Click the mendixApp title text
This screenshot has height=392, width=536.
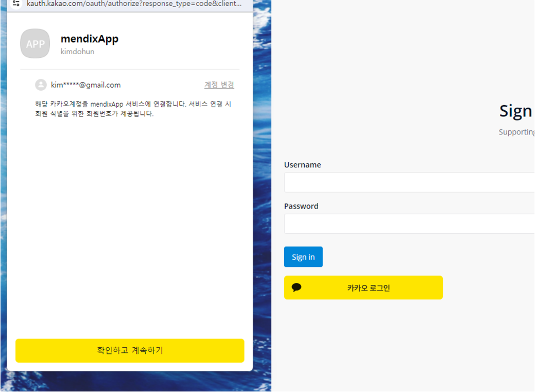pyautogui.click(x=90, y=39)
